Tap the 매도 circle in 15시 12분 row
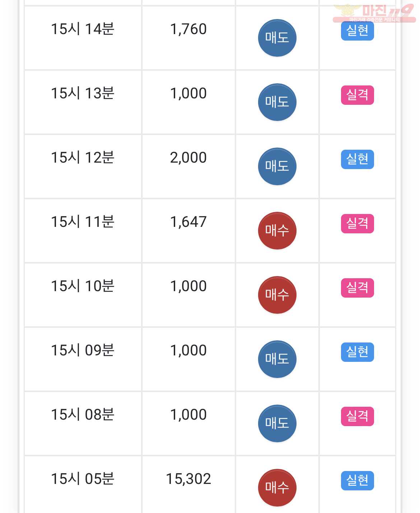The height and width of the screenshot is (513, 420). (x=277, y=166)
